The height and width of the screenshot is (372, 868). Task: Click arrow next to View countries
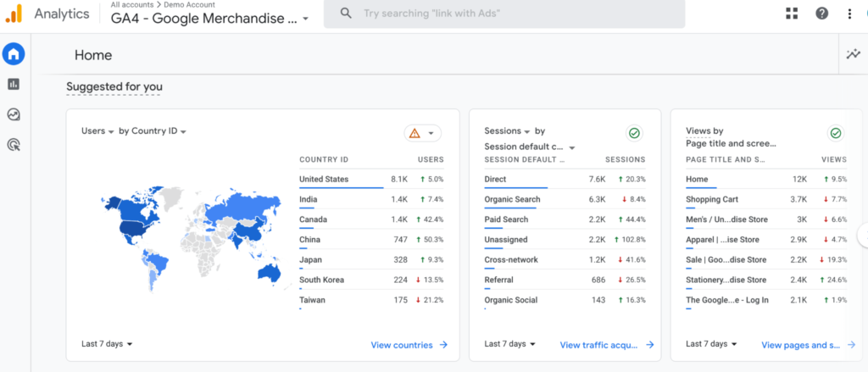click(x=443, y=345)
